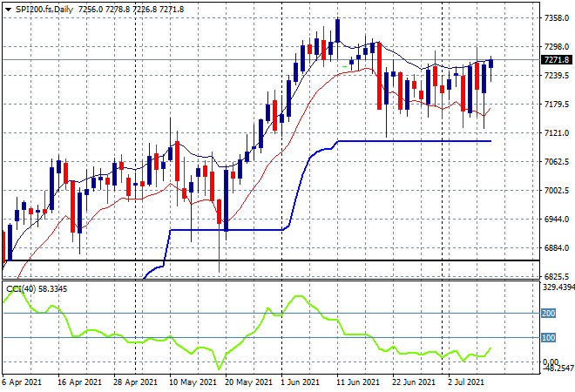Click the 22 Jun 2021 date label
Viewport: 575px width, 392px height.
coord(414,382)
